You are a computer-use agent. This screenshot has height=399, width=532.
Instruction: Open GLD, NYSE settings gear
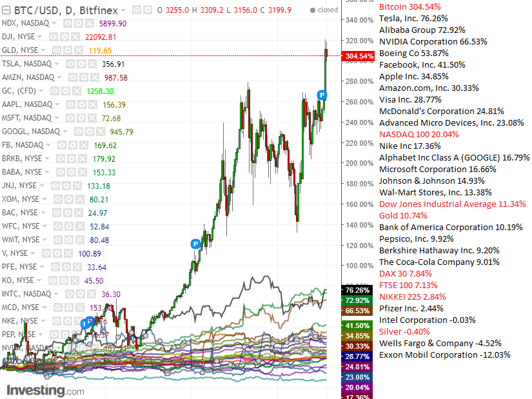(x=68, y=50)
